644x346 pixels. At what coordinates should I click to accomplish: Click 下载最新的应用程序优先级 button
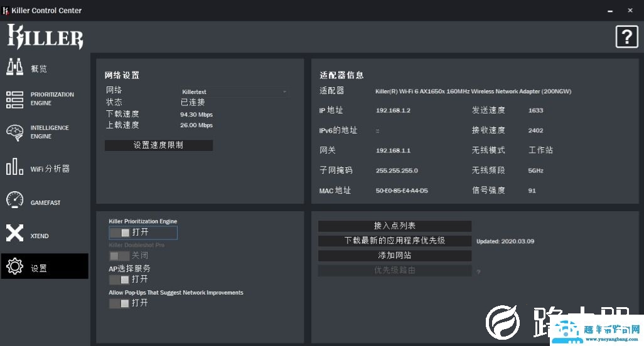395,241
